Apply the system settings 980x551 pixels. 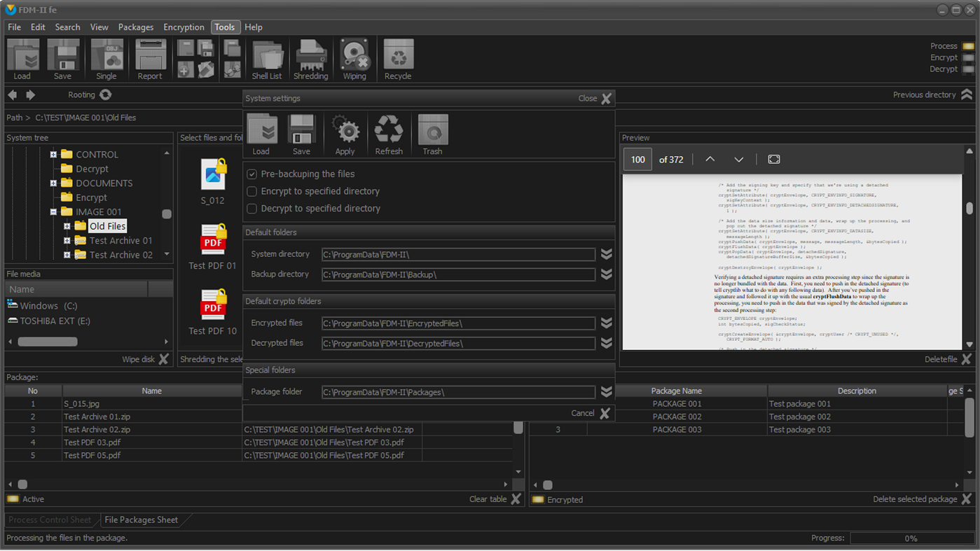(x=345, y=134)
